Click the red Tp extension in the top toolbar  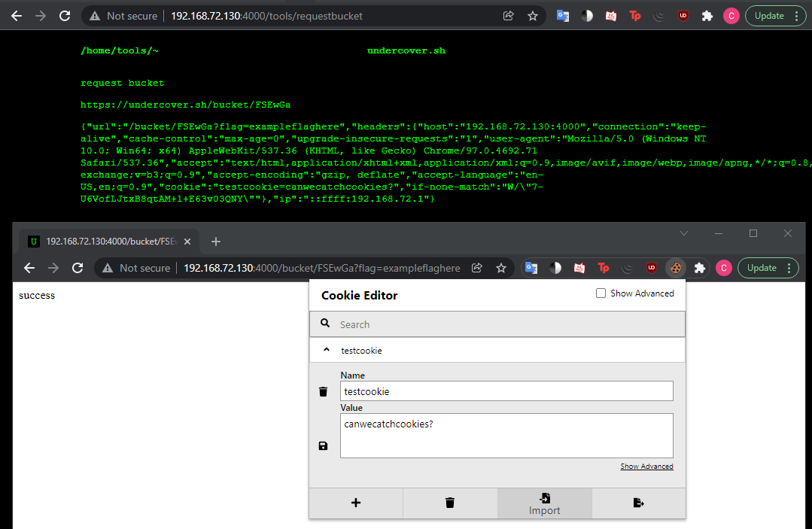[635, 16]
